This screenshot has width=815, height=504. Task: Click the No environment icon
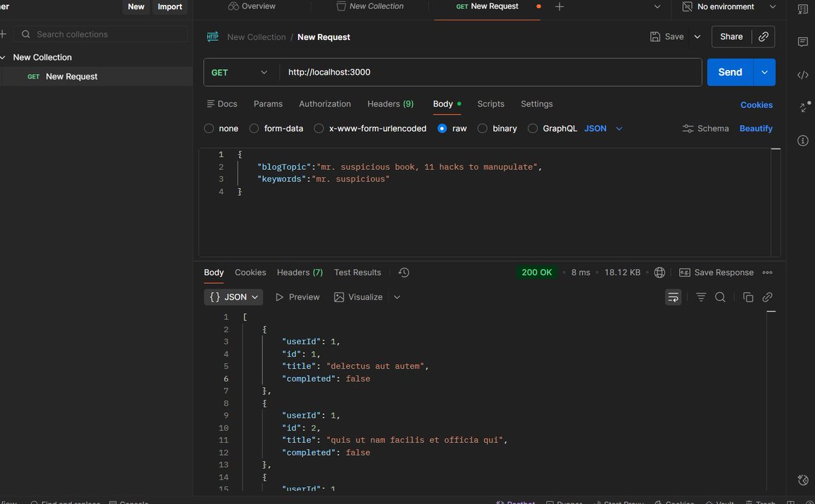click(x=687, y=7)
